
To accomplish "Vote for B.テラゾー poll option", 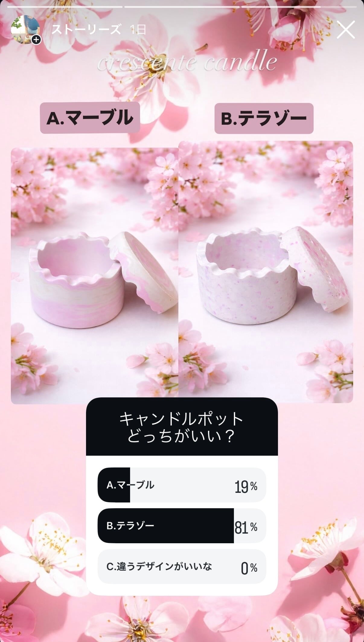I will tap(182, 526).
